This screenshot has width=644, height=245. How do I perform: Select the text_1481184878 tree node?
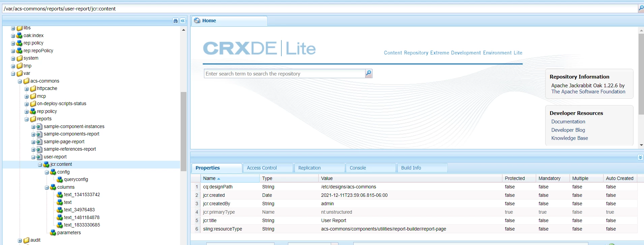[x=82, y=217]
